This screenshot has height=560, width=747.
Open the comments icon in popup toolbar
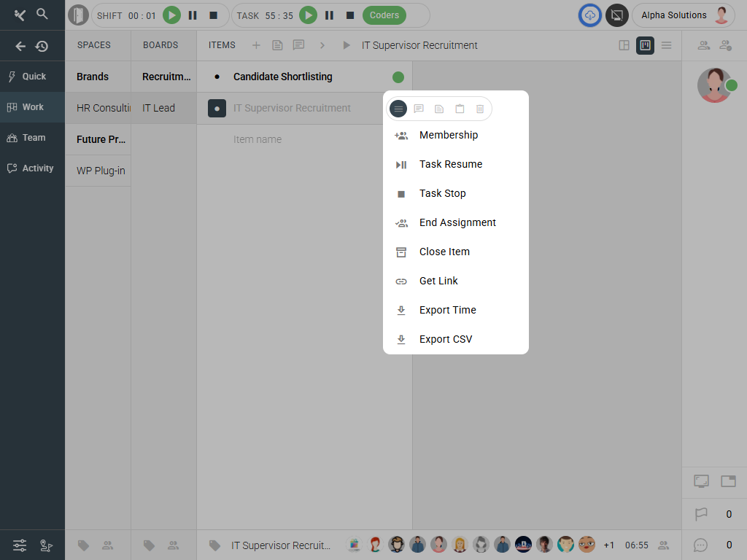click(419, 109)
